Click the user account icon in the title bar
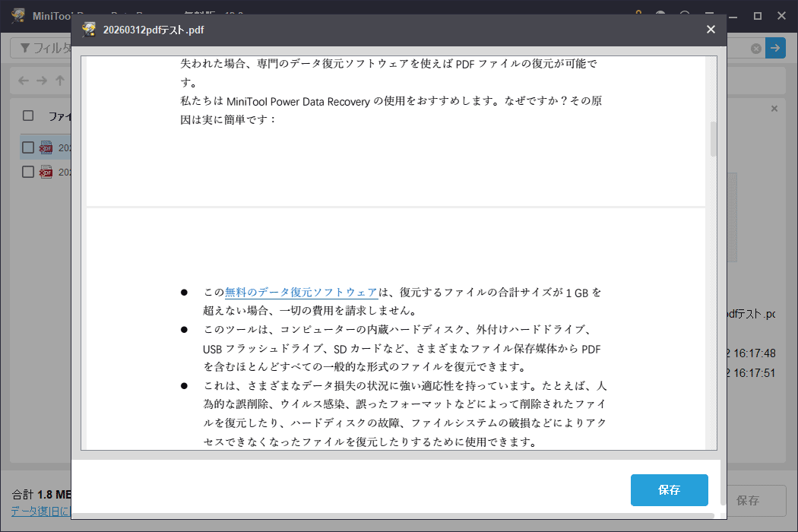 tap(660, 14)
